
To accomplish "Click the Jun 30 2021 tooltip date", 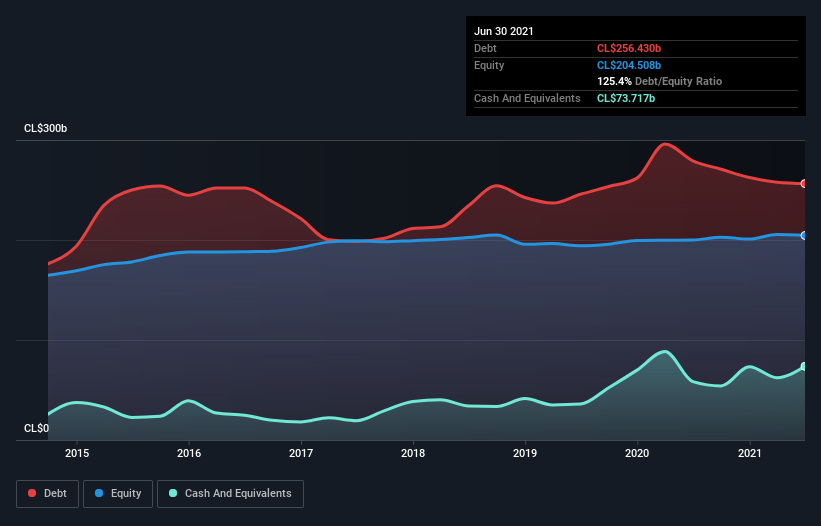I will (x=504, y=31).
